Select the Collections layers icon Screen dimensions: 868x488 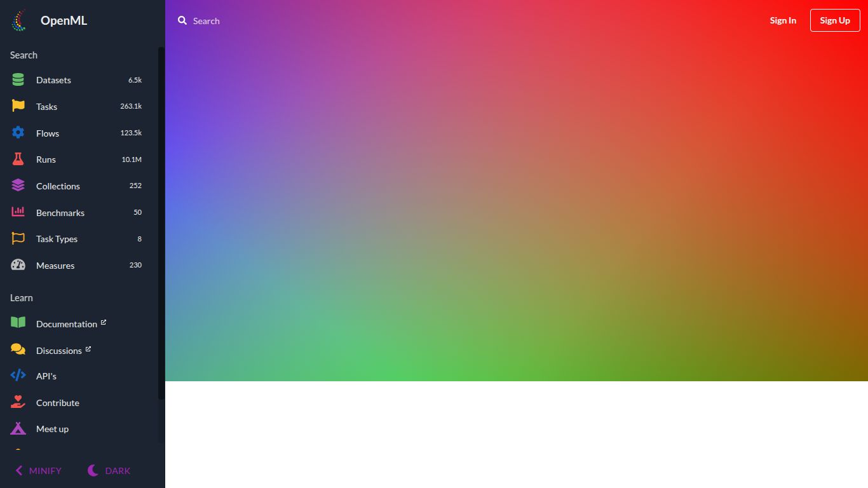17,185
